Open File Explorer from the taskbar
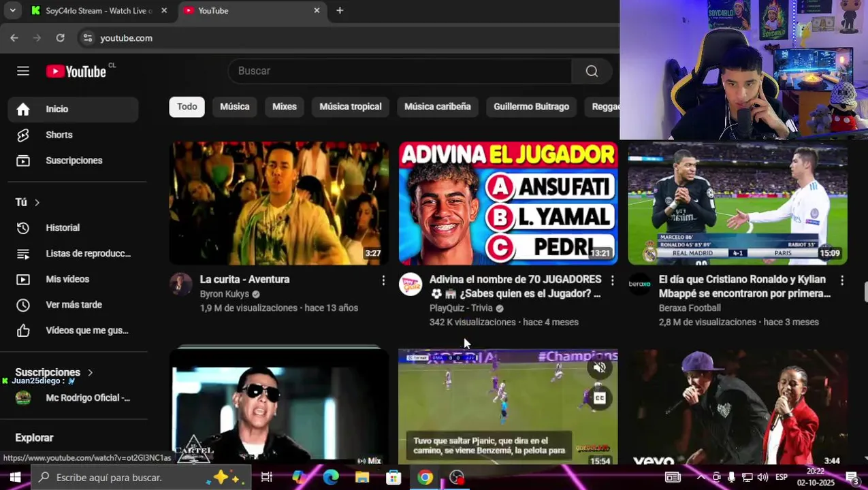Image resolution: width=868 pixels, height=490 pixels. (362, 478)
